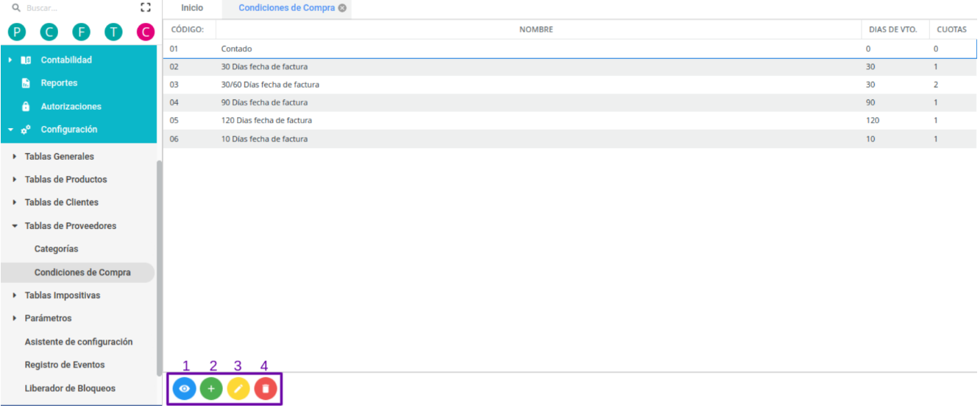980x408 pixels.
Task: Open Asistente de configuración
Action: coord(79,342)
